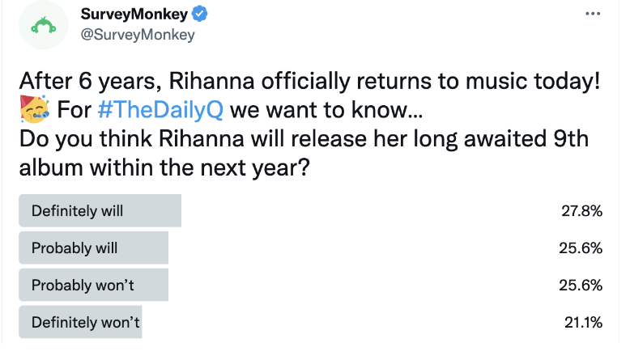
Task: Click the party face emoji
Action: click(x=35, y=109)
